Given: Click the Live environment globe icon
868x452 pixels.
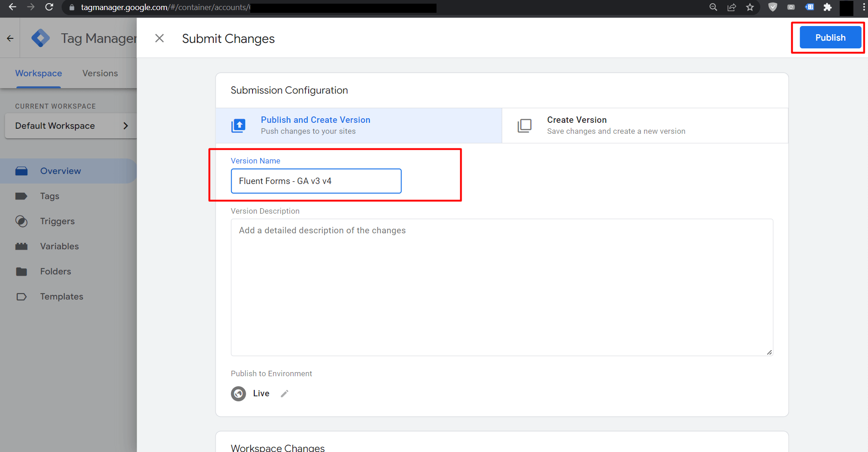Looking at the screenshot, I should [238, 394].
